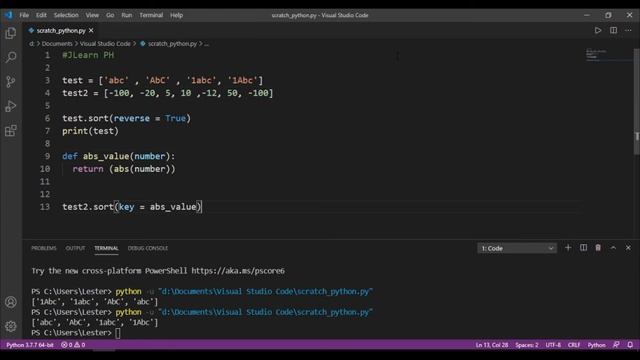Open editor More Actions ellipsis

[628, 31]
